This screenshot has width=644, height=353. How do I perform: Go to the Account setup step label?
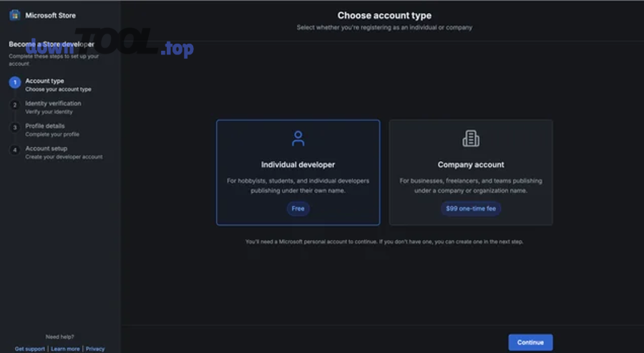(x=46, y=148)
